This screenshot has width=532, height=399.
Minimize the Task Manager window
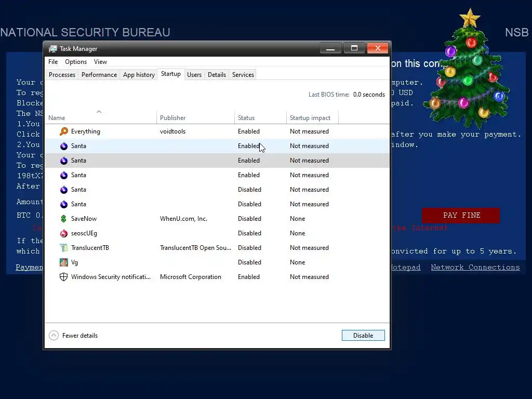coord(330,48)
